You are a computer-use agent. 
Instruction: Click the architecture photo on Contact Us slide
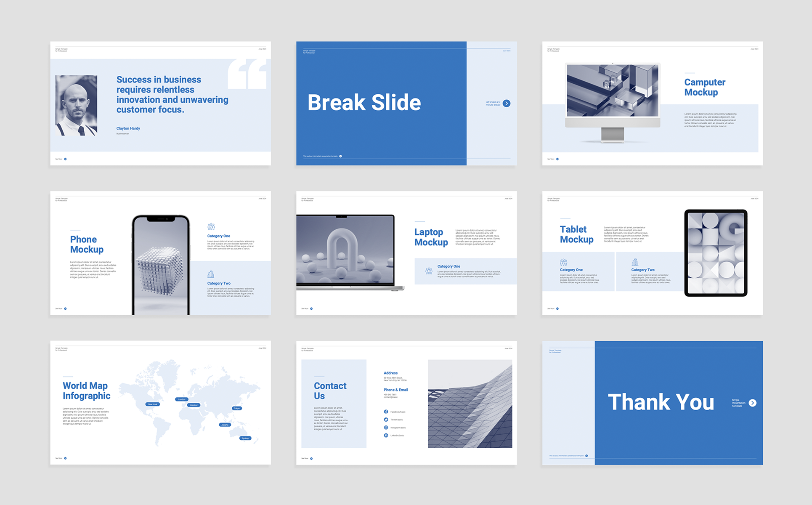click(470, 404)
